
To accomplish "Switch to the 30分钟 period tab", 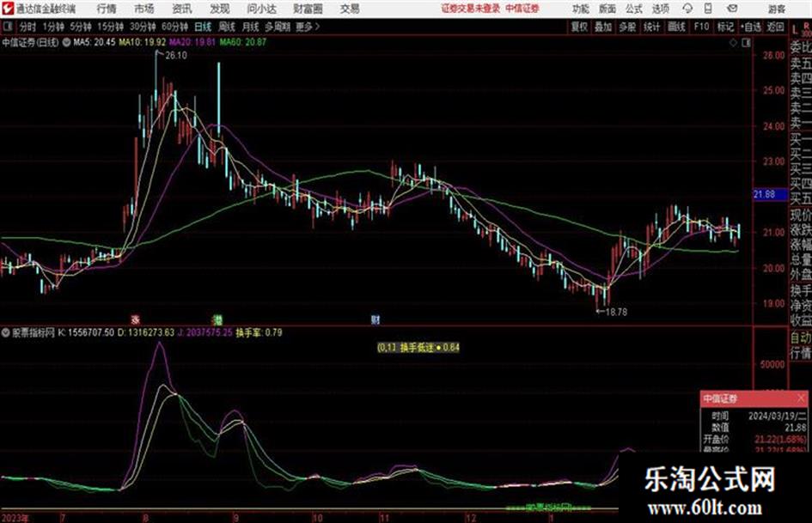I will click(143, 27).
